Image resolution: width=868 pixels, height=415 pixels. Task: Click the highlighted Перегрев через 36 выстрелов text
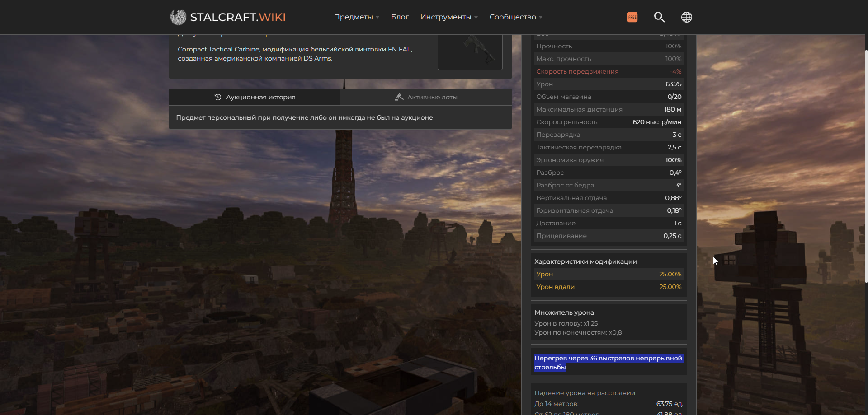[609, 363]
